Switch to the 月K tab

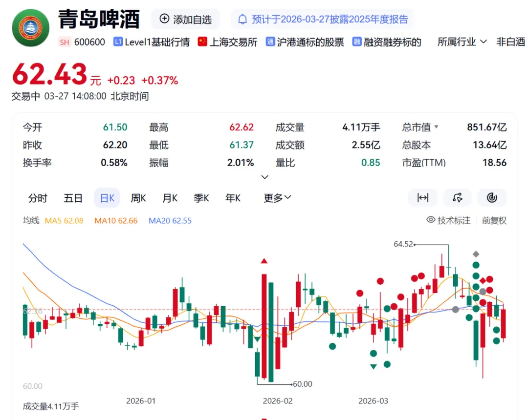tap(170, 198)
